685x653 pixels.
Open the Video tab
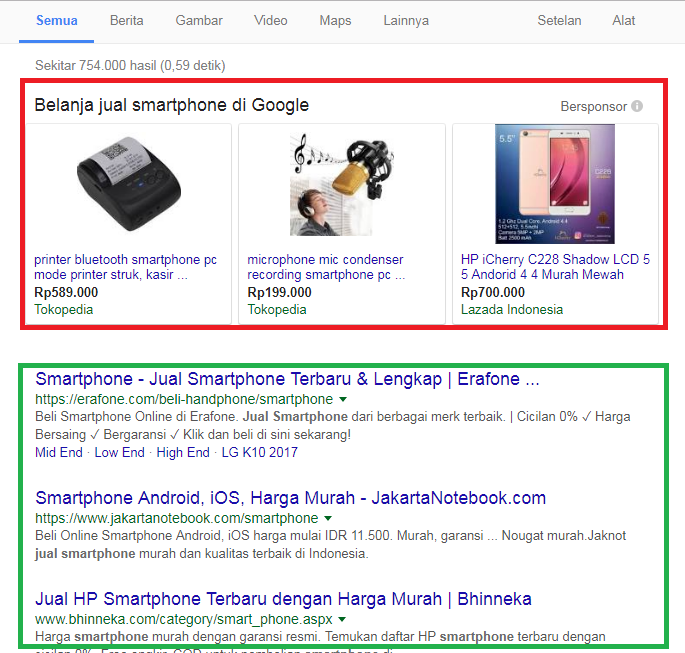click(271, 21)
